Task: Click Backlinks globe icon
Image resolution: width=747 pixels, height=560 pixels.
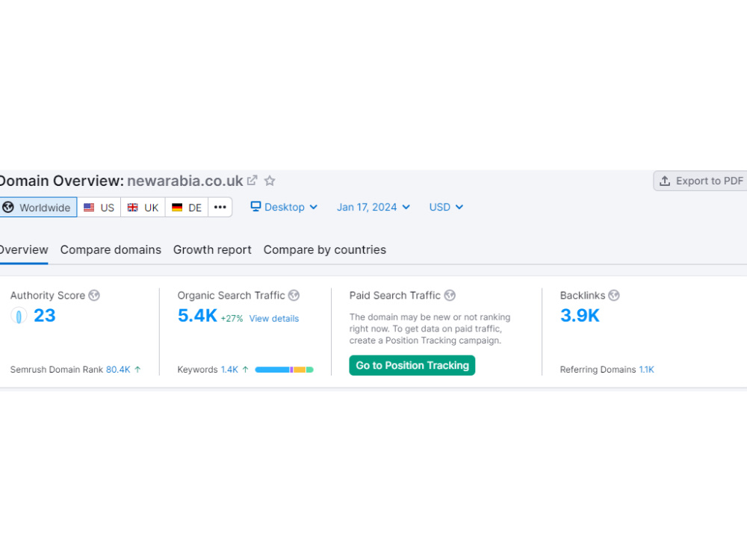Action: click(x=614, y=295)
